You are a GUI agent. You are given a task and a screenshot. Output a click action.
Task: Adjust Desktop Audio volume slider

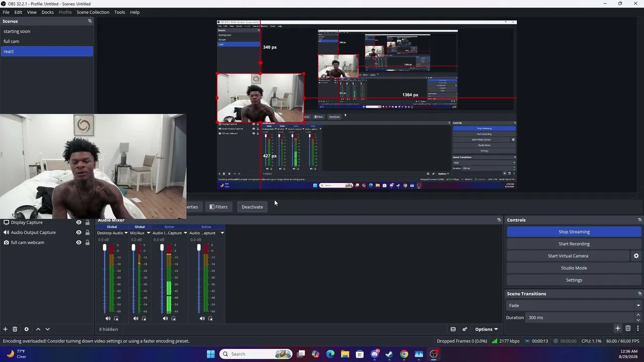[x=105, y=247]
